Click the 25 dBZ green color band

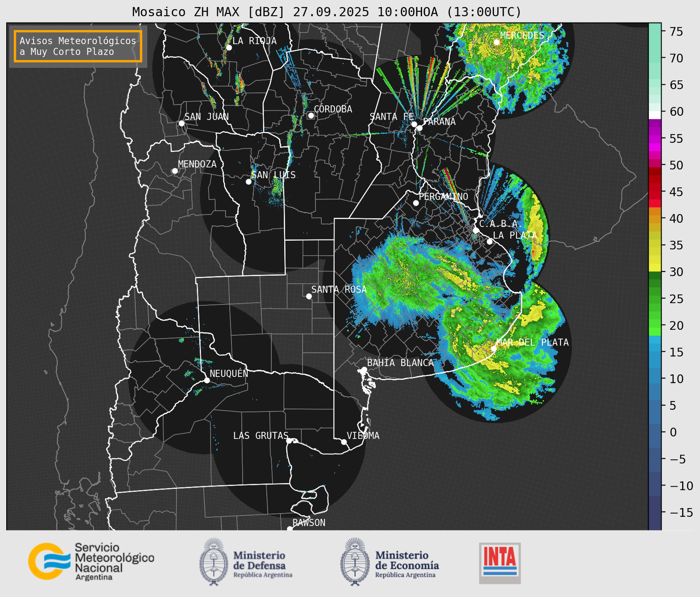click(655, 299)
